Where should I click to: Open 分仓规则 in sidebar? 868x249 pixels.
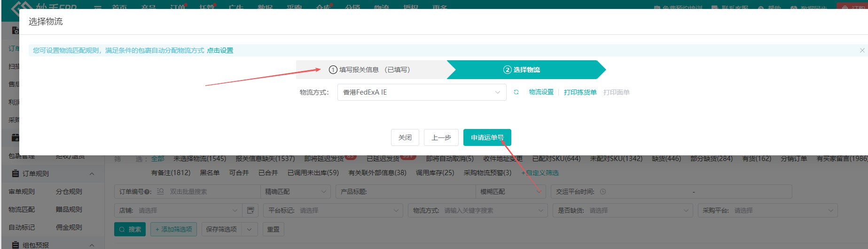pos(69,192)
